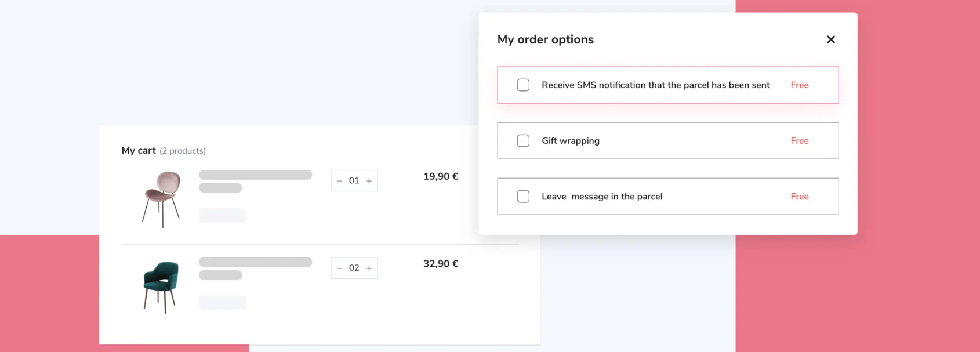This screenshot has width=980, height=352.
Task: Enable the Gift wrapping checkbox
Action: pos(523,141)
